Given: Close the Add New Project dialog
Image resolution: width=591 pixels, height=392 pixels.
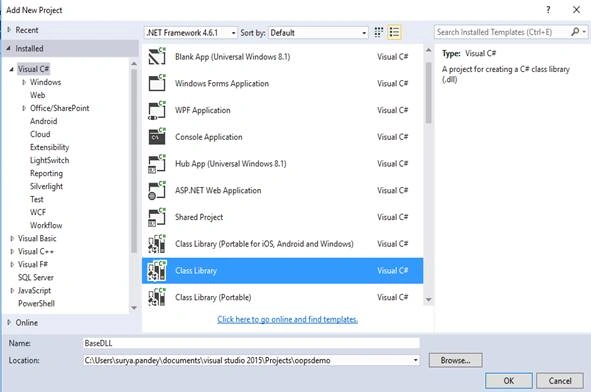Looking at the screenshot, I should click(576, 10).
